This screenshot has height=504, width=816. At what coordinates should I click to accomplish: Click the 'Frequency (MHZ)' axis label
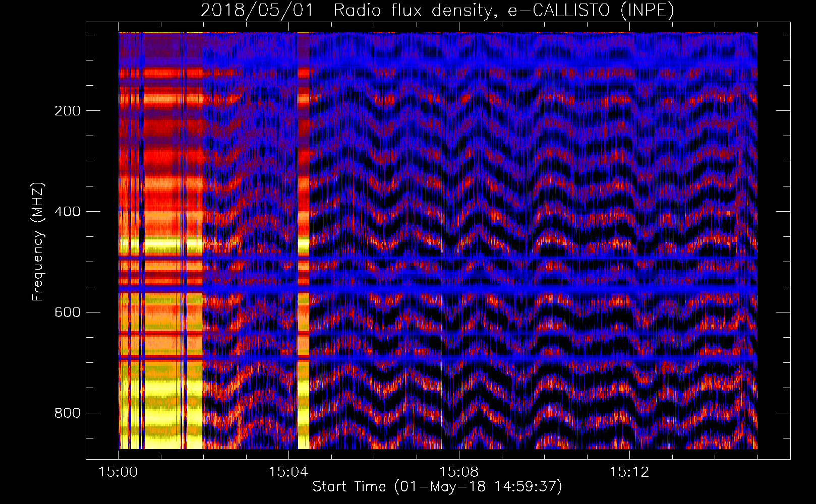coord(38,241)
